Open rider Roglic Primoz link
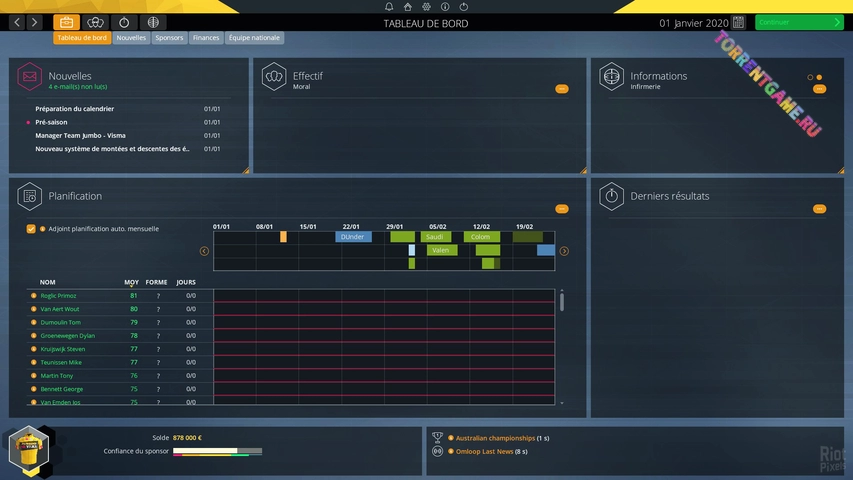Viewport: 853px width, 480px height. [x=58, y=296]
